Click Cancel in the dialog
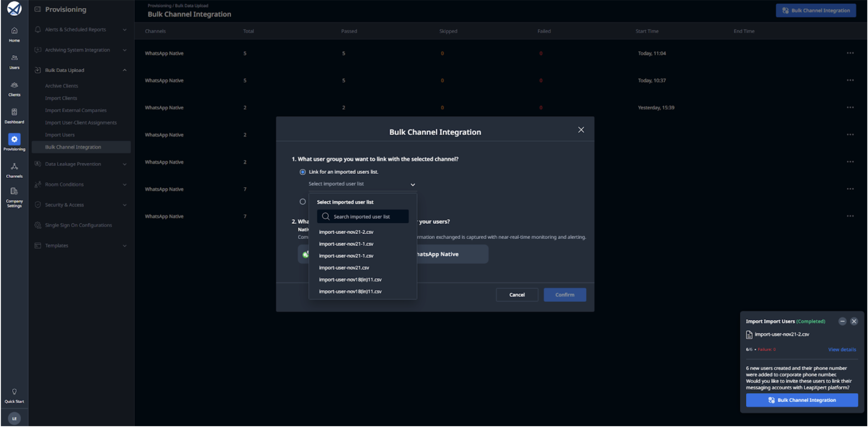868x429 pixels. 517,295
